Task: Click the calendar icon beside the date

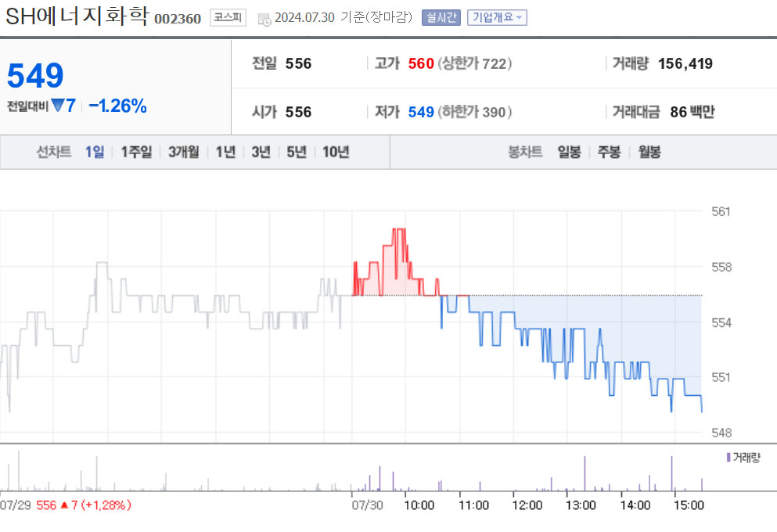Action: pos(264,19)
